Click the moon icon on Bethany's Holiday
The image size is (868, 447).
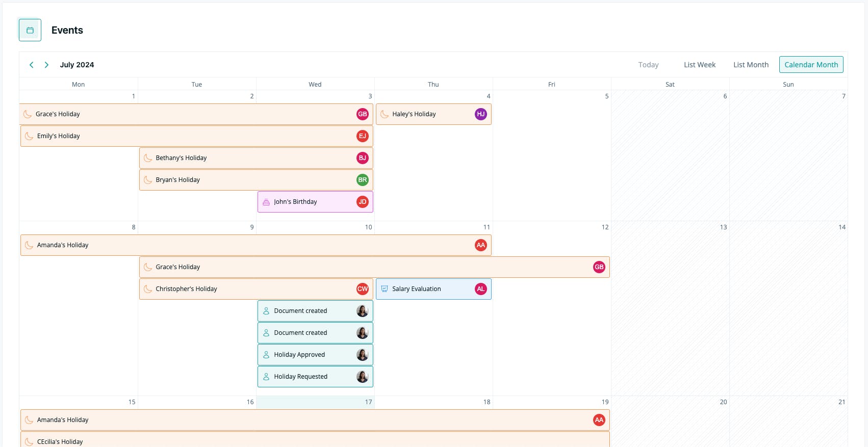[x=148, y=158]
